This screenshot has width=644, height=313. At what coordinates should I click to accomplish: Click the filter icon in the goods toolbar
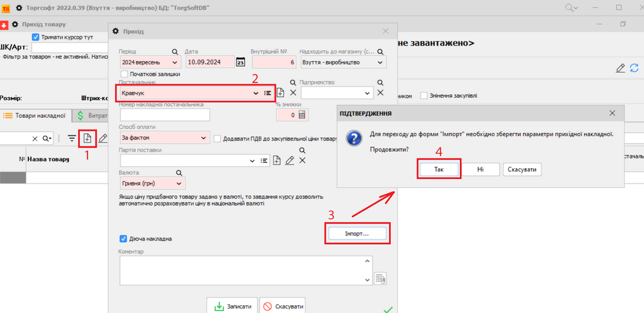tap(72, 138)
